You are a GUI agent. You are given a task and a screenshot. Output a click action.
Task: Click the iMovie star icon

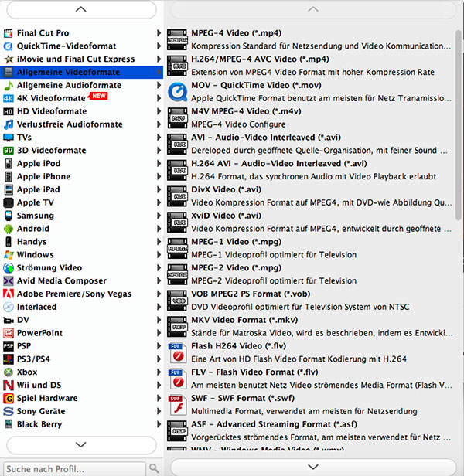(9, 59)
